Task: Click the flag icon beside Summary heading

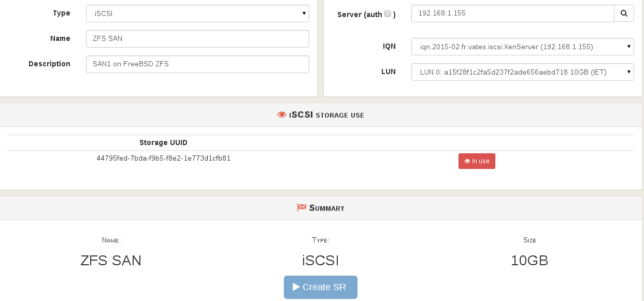Action: (302, 208)
